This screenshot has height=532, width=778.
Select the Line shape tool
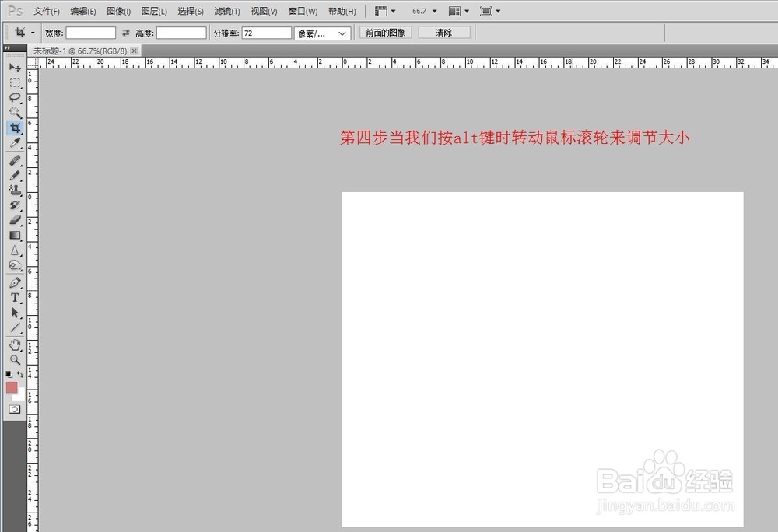15,327
